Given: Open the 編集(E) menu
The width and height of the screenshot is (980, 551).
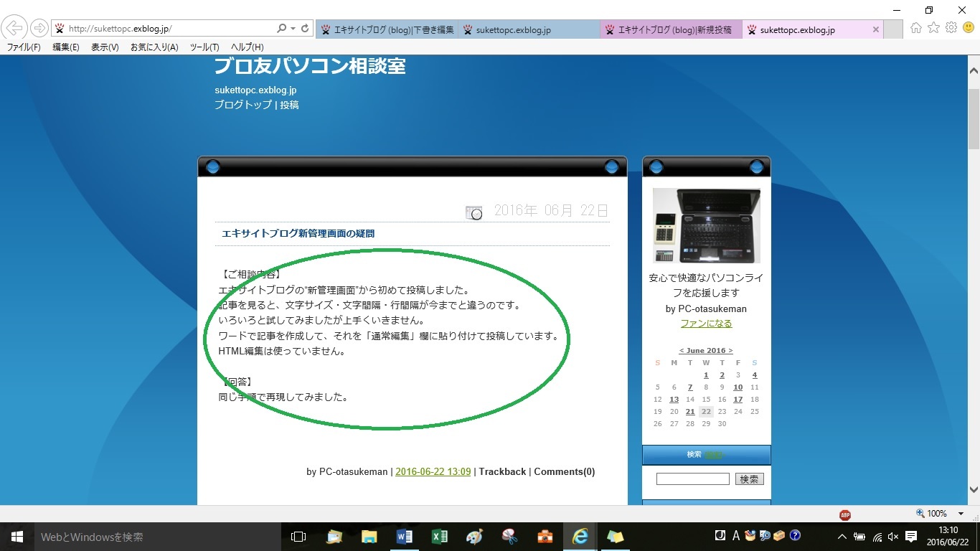Looking at the screenshot, I should (66, 47).
